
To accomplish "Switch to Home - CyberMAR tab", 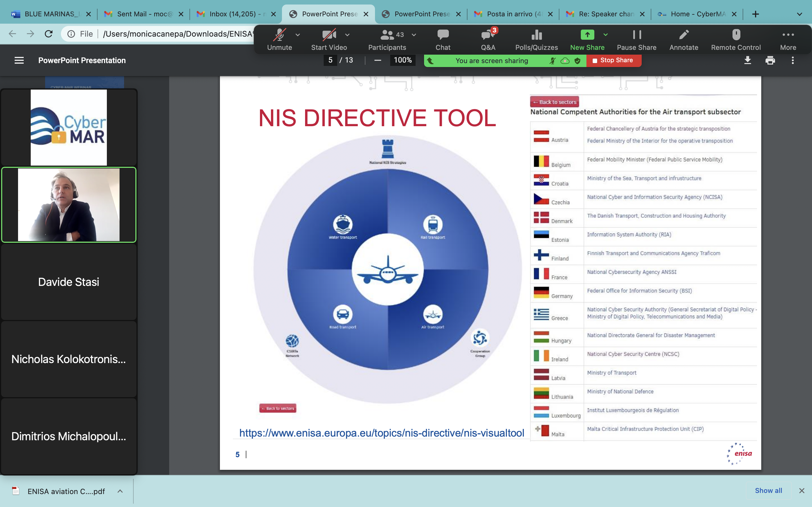I will click(697, 14).
